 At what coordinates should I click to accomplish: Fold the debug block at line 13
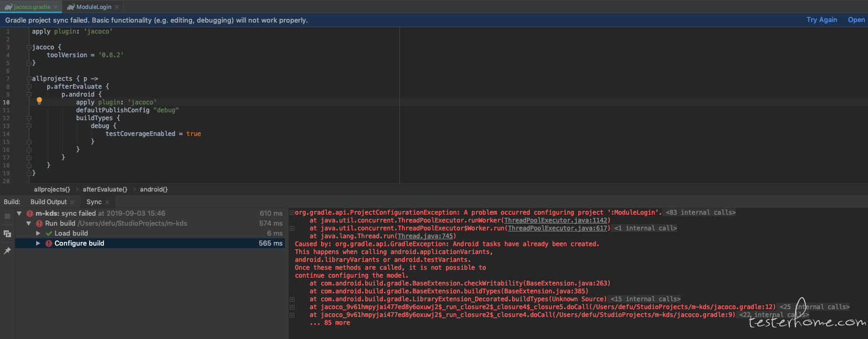point(29,126)
